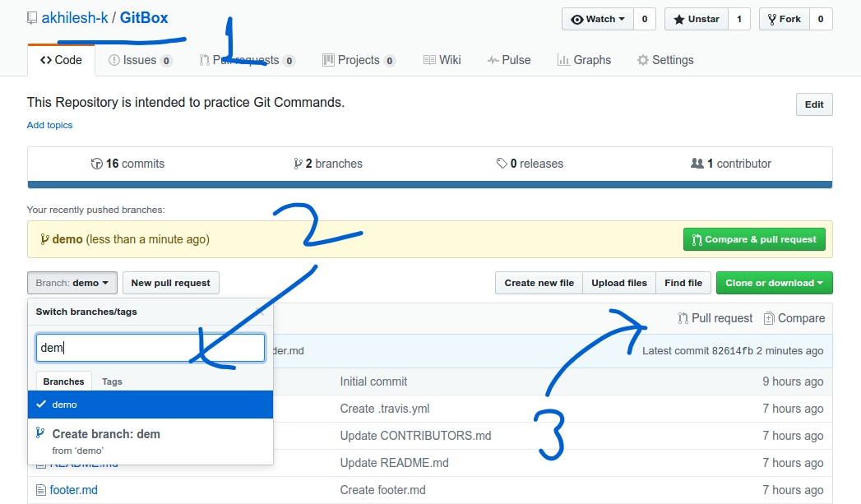Open Update CONTRIBUTORS.md commit message
This screenshot has height=504, width=861.
pyautogui.click(x=415, y=436)
